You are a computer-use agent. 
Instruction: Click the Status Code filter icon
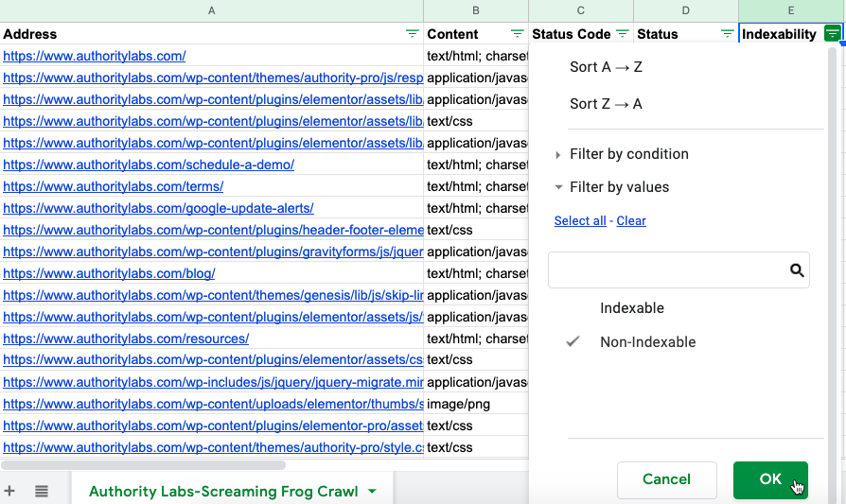pos(622,34)
